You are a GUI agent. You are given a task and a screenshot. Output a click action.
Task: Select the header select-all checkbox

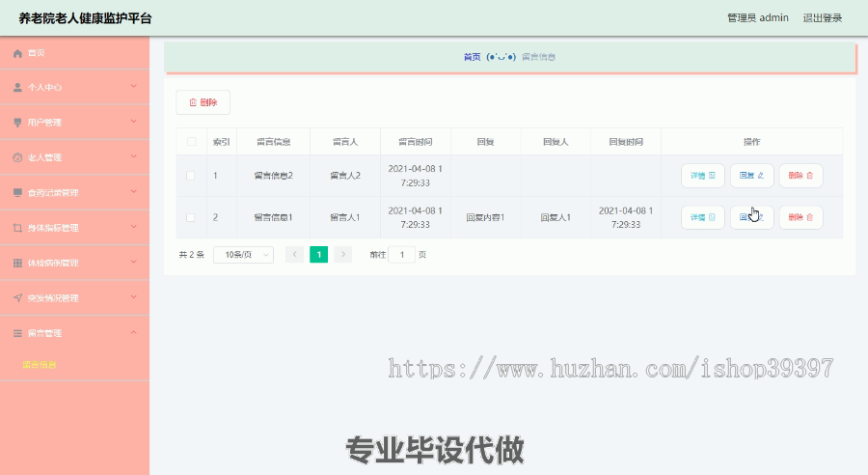[192, 142]
